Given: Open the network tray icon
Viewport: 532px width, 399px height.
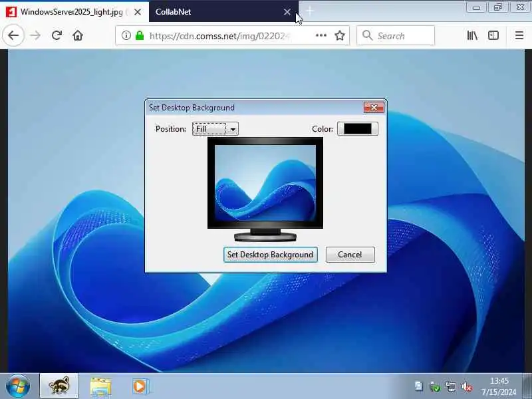Looking at the screenshot, I should tap(451, 386).
